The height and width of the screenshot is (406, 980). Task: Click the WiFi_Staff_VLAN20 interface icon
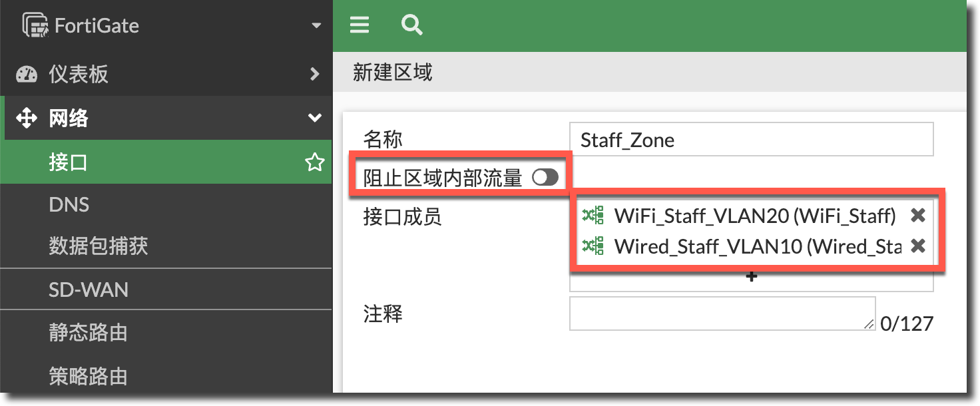593,215
